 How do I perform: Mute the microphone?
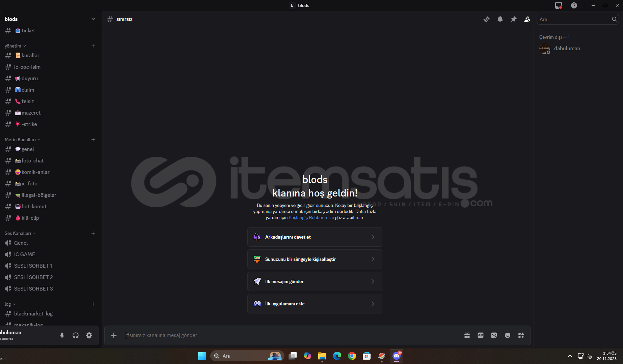62,335
